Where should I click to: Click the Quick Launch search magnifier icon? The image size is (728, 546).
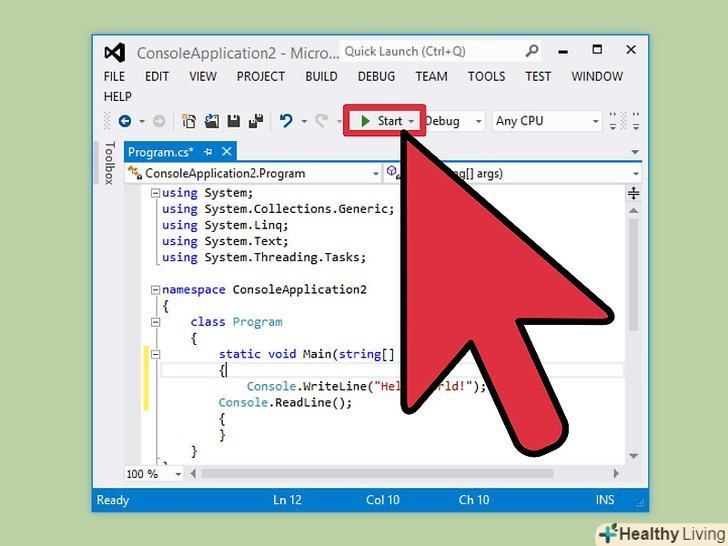532,51
